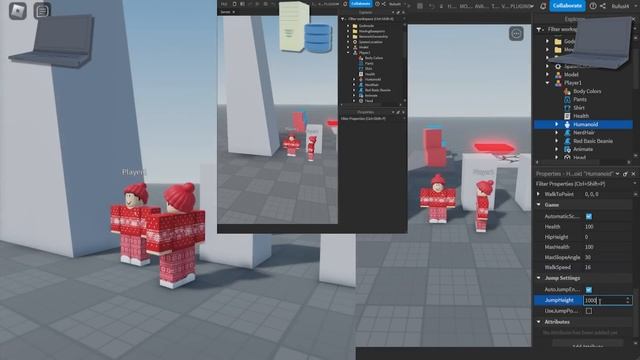The width and height of the screenshot is (640, 360).
Task: Click bell icon in middle Studio window
Action: tap(345, 4)
